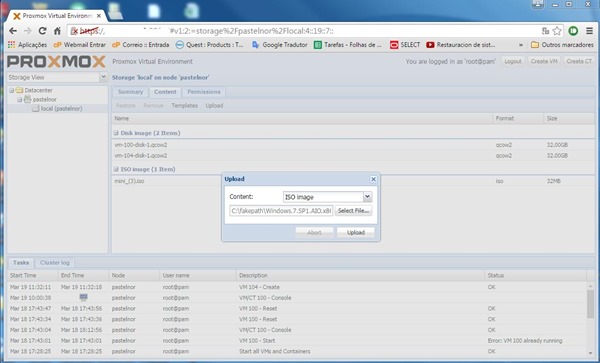Click the Create CT button
This screenshot has width=600, height=363.
click(579, 61)
